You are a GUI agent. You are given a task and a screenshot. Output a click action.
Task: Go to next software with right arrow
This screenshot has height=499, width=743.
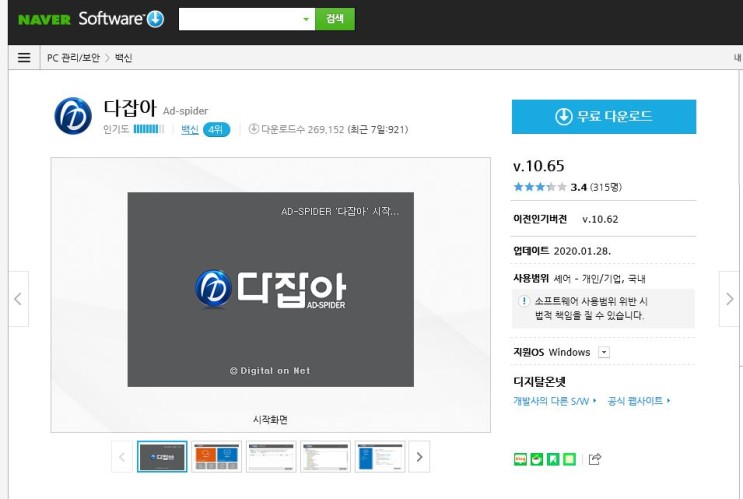click(729, 299)
